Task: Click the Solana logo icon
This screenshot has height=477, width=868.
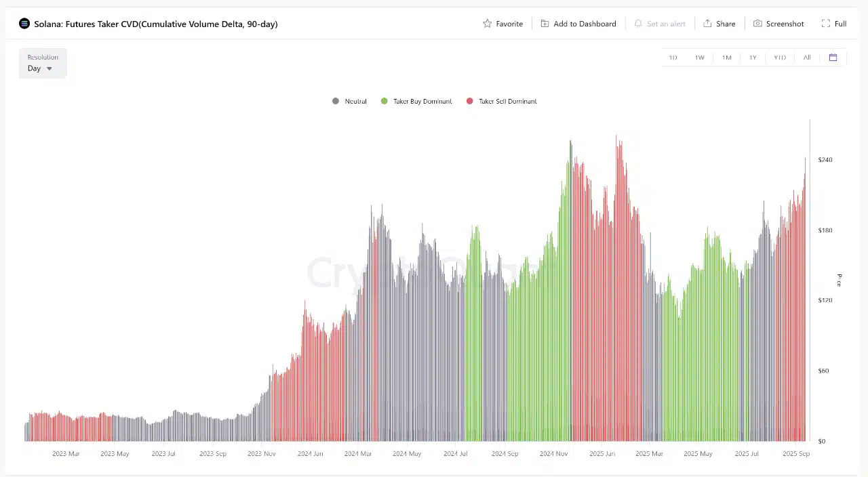Action: point(24,24)
